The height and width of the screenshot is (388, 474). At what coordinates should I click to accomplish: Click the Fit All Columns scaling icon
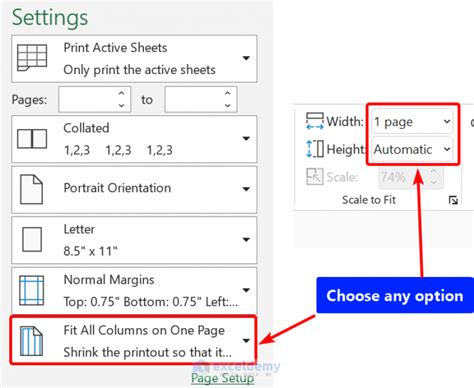click(31, 341)
